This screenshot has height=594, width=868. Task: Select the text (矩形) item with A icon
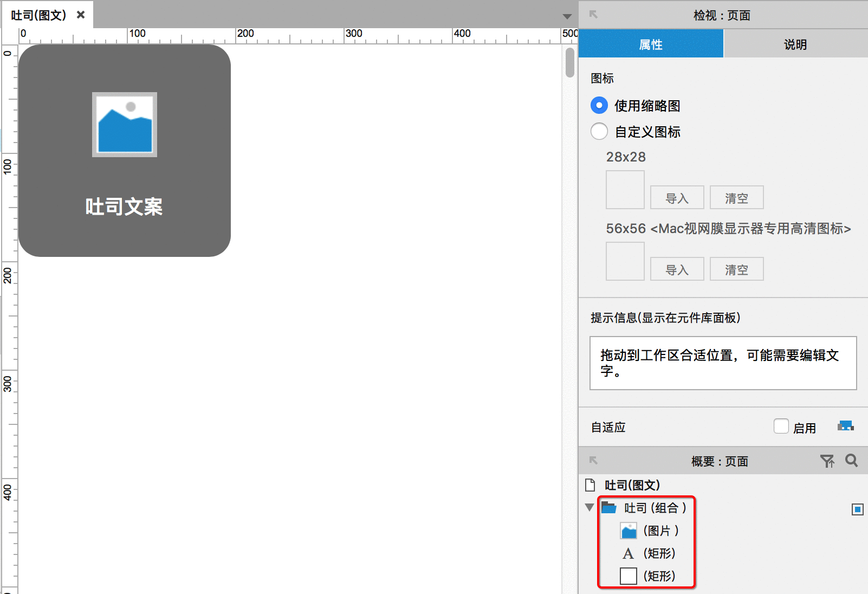click(x=649, y=553)
